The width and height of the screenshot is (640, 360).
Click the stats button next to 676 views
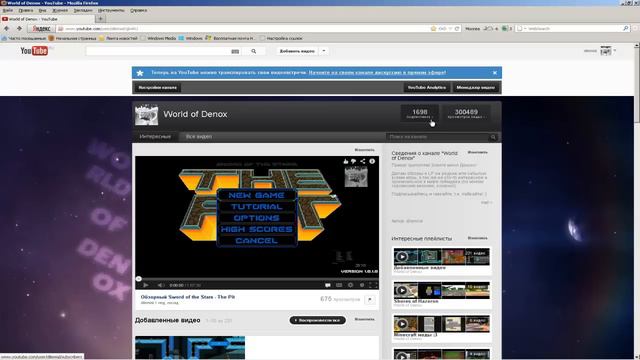point(370,300)
